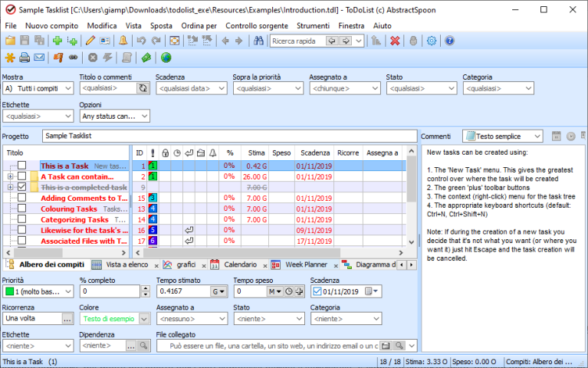Click the 'Testo di esempio' colour sample

[109, 319]
